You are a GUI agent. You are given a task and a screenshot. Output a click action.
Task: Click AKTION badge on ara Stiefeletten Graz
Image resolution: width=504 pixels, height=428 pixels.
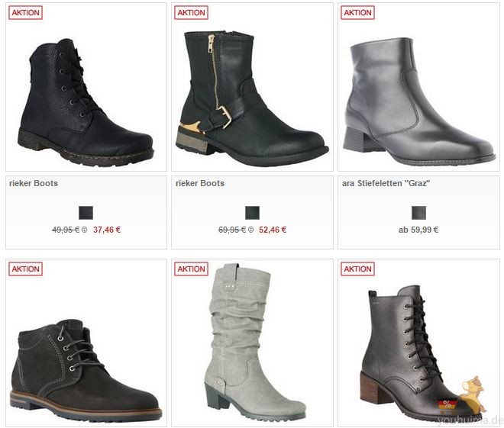(x=357, y=13)
